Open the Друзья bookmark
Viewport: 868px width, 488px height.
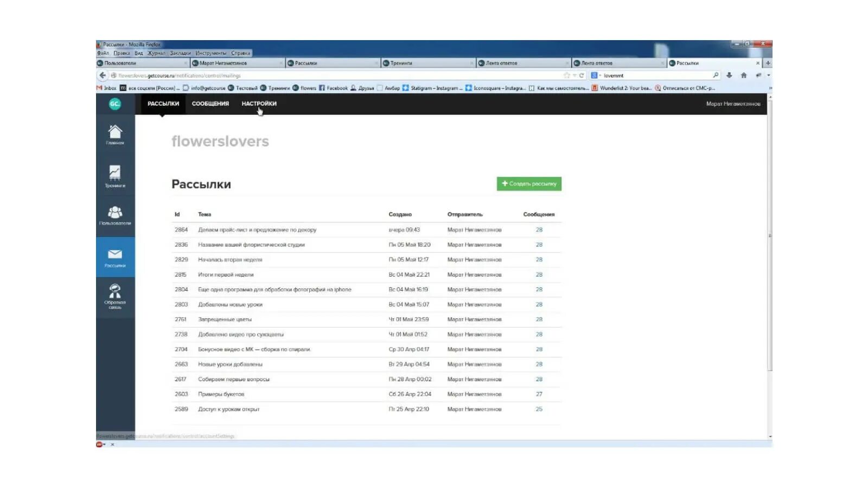click(362, 88)
